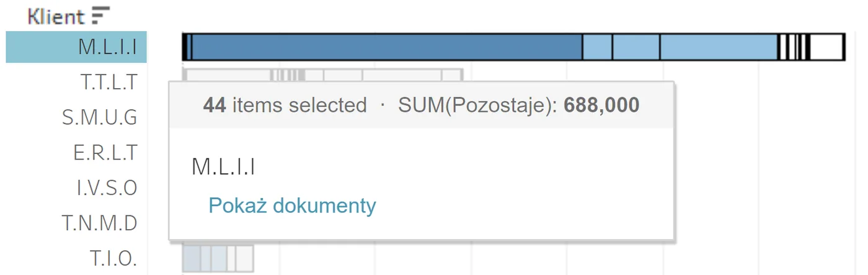Select the T.T.L.T client label

coord(108,82)
